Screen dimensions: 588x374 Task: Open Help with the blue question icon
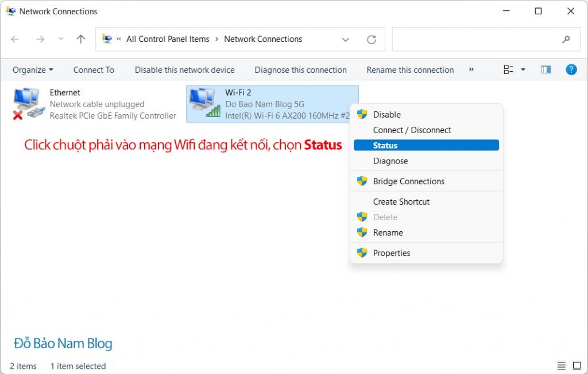click(571, 69)
